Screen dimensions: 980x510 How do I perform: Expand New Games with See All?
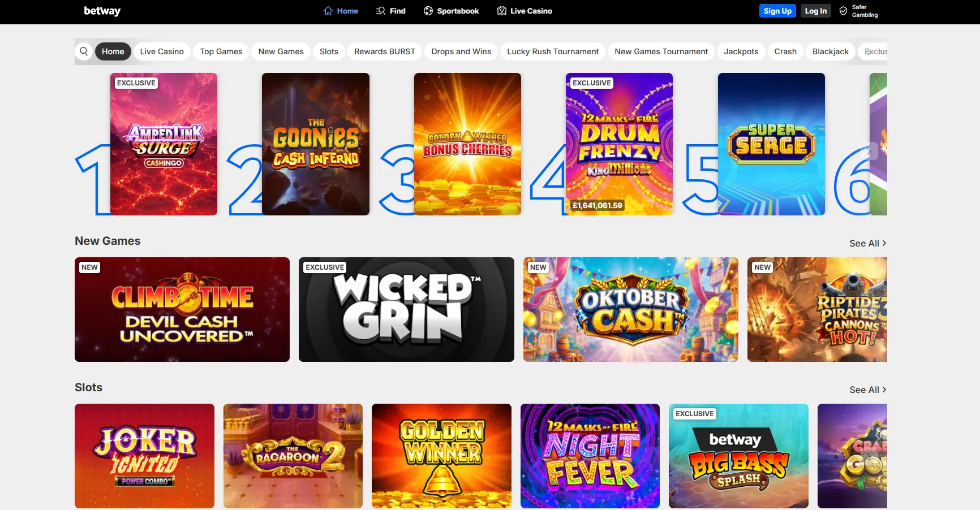[x=868, y=243]
